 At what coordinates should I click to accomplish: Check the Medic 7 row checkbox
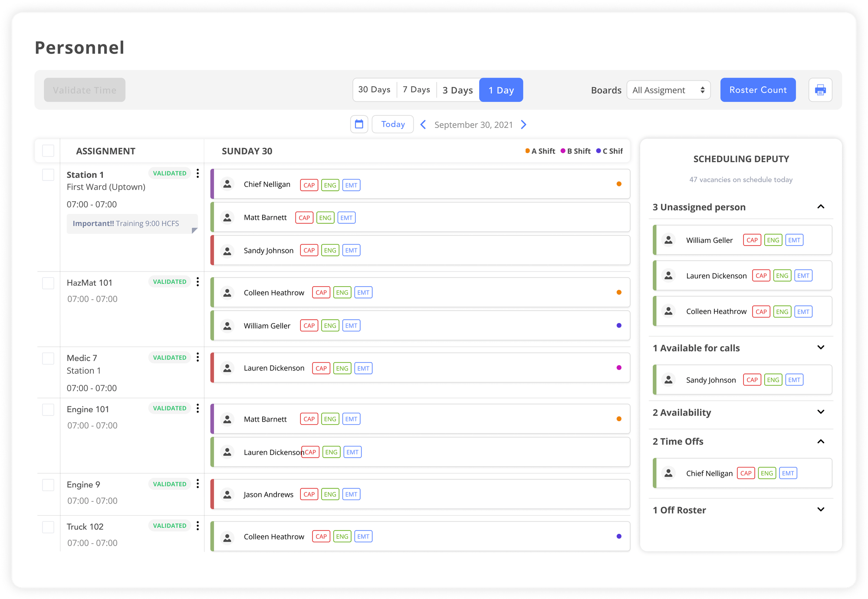pos(48,358)
